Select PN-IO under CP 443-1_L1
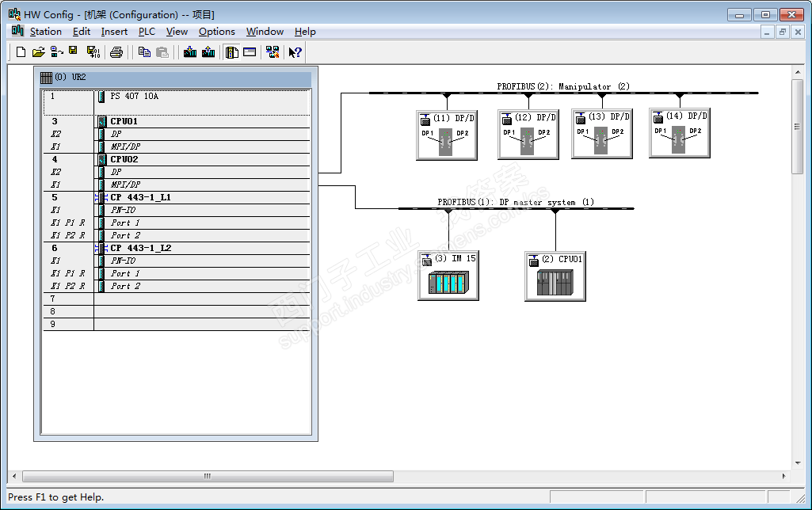 (x=177, y=210)
